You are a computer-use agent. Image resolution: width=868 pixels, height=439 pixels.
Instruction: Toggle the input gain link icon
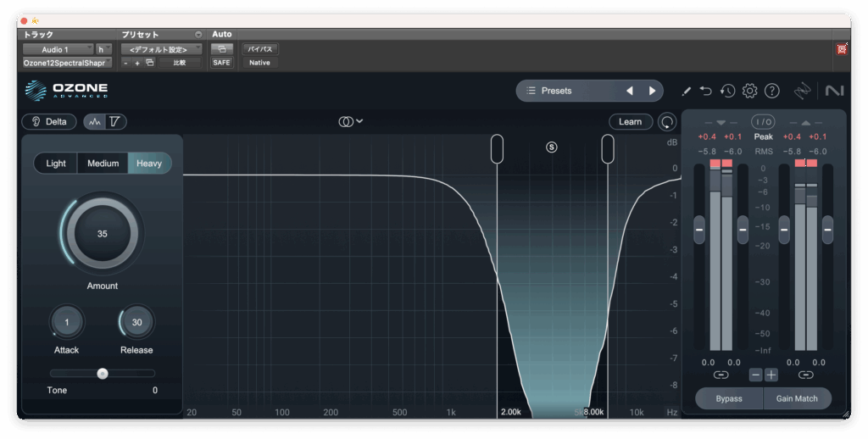[721, 375]
